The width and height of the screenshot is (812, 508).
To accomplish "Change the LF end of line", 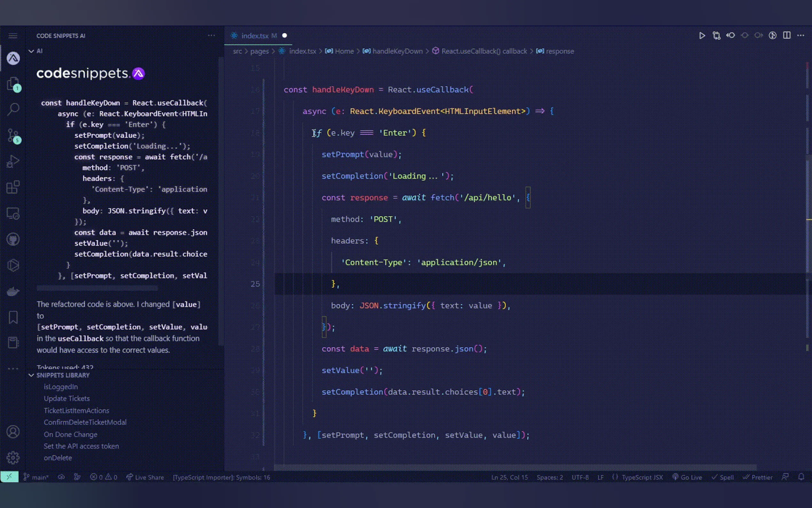I will click(600, 477).
